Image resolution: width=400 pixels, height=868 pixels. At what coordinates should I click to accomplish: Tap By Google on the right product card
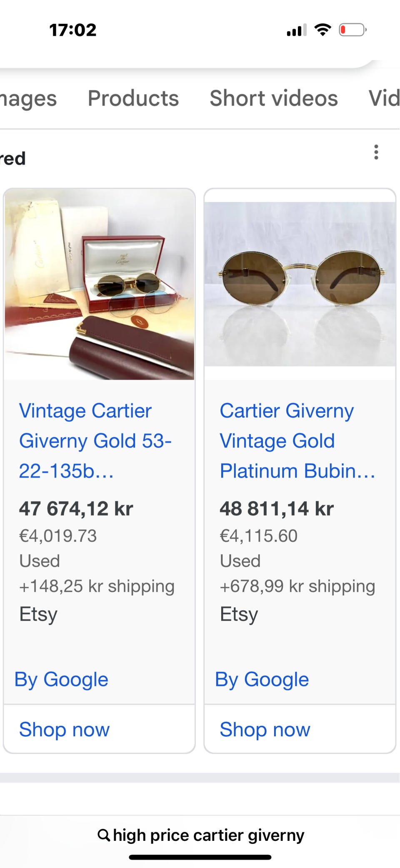262,679
